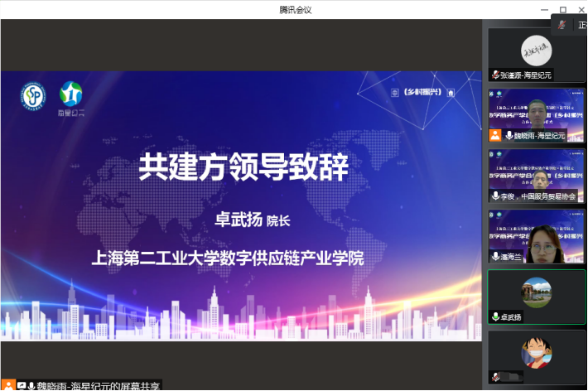Click the screen-share icon in bottom-left status bar
This screenshot has height=391, width=588.
pyautogui.click(x=22, y=386)
